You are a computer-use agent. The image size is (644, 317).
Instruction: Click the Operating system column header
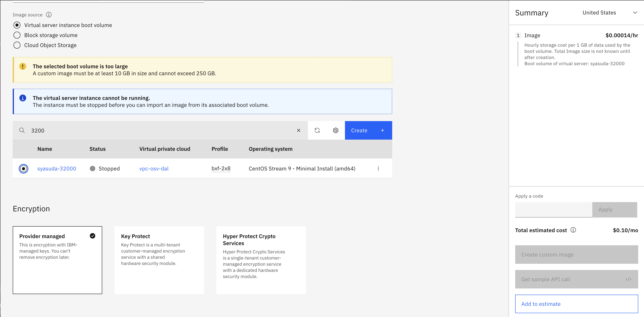(271, 149)
